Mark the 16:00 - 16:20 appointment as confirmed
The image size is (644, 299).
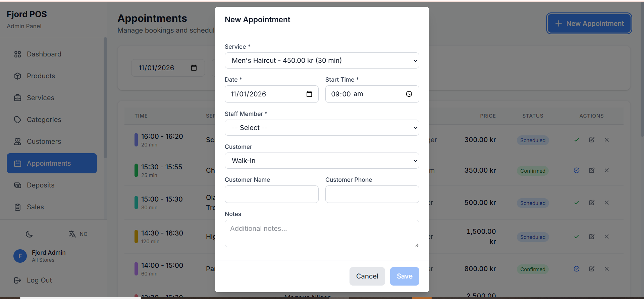(x=576, y=140)
